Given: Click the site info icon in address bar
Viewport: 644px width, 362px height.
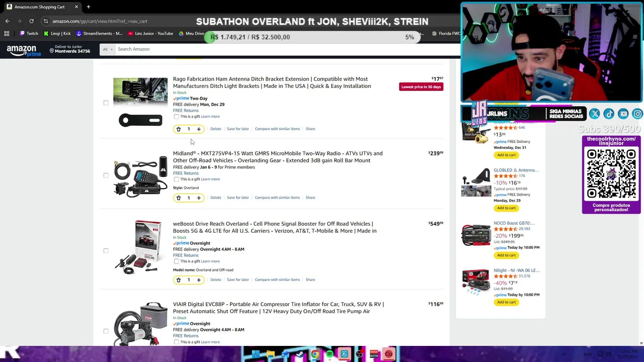Looking at the screenshot, I should coord(46,21).
